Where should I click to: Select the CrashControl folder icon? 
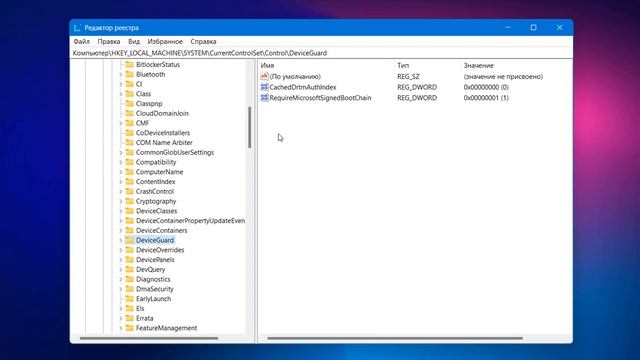coord(130,191)
